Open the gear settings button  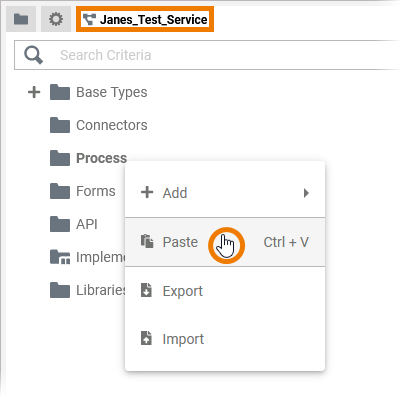(x=56, y=19)
